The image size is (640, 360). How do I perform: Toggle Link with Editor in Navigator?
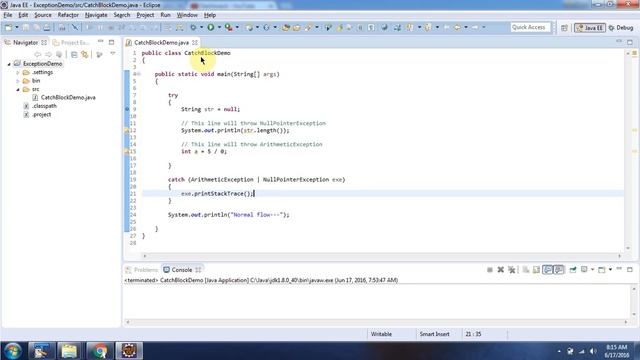point(84,54)
